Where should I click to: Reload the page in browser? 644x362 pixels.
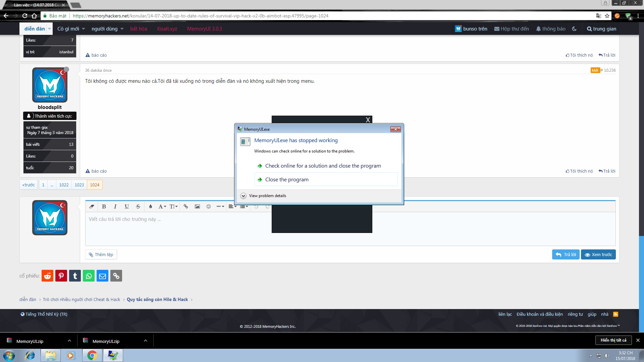click(x=25, y=16)
